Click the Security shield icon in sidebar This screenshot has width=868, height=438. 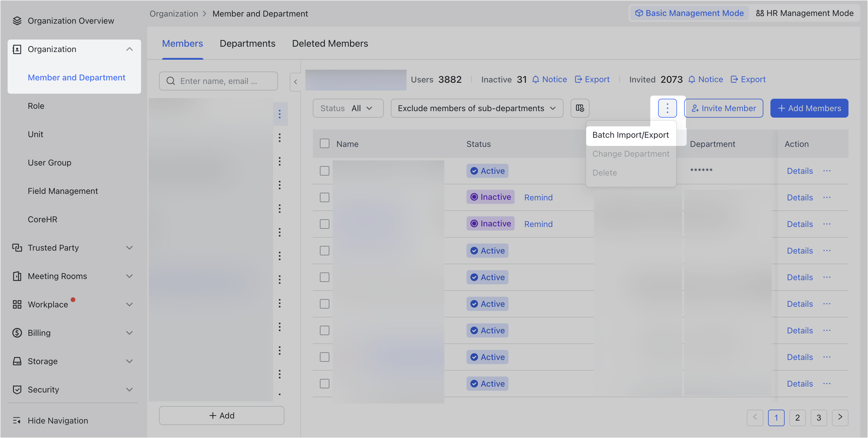click(x=17, y=390)
